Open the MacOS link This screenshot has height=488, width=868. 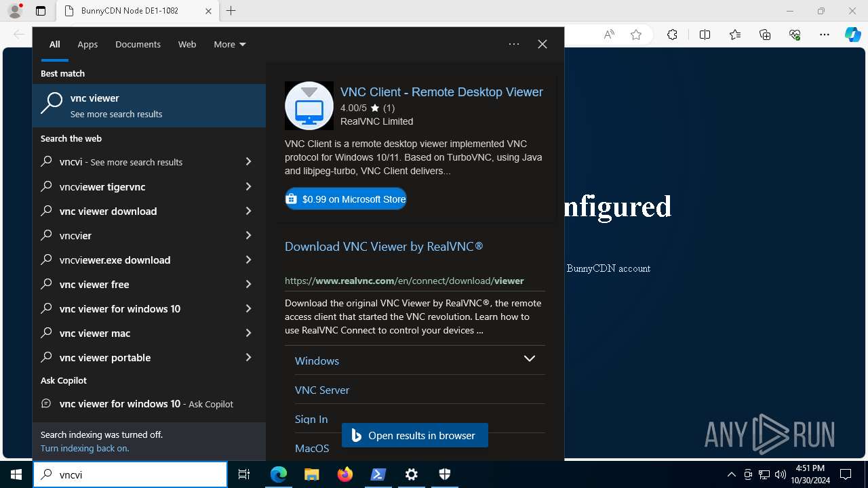pos(312,448)
